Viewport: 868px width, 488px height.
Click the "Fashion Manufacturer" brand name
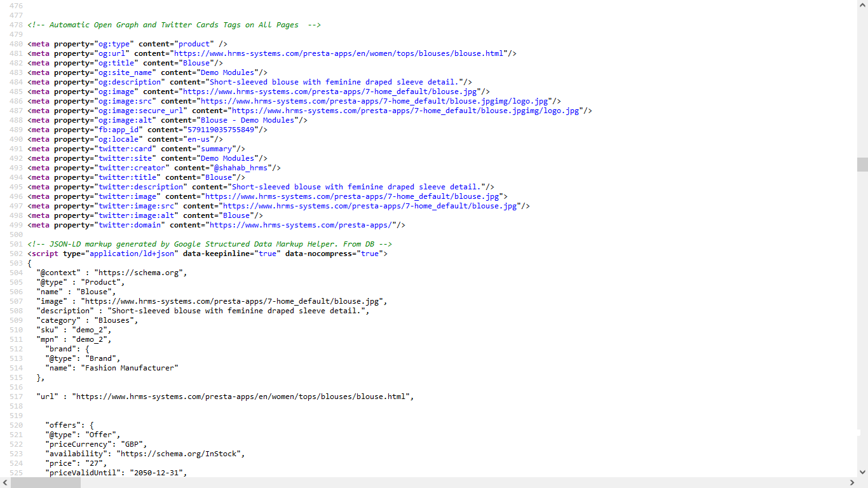pos(130,368)
